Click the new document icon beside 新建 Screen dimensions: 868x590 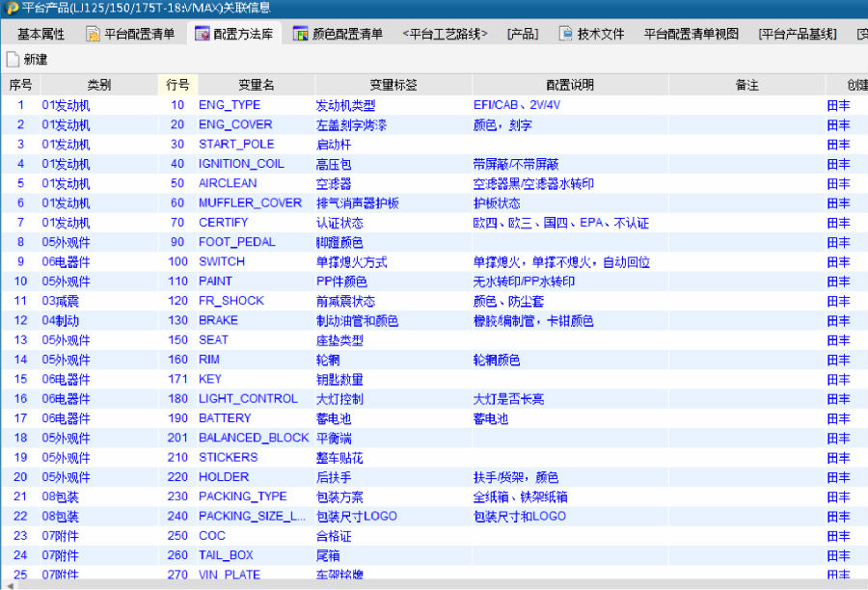coord(13,59)
